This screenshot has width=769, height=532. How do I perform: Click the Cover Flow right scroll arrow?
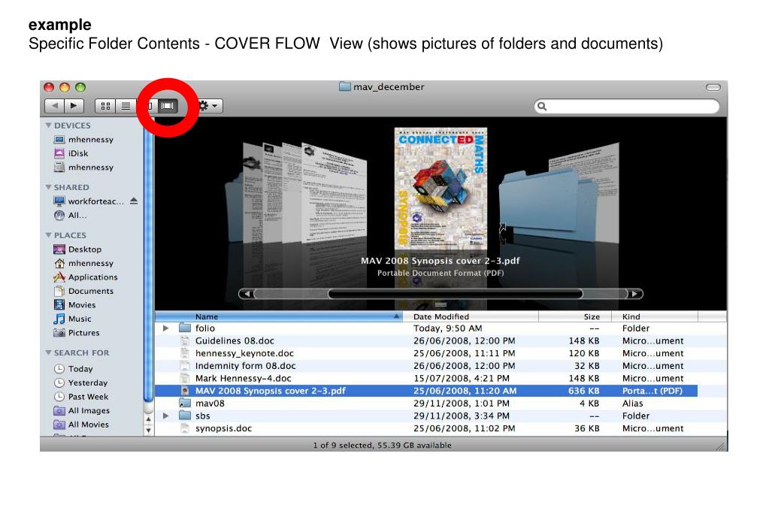634,294
